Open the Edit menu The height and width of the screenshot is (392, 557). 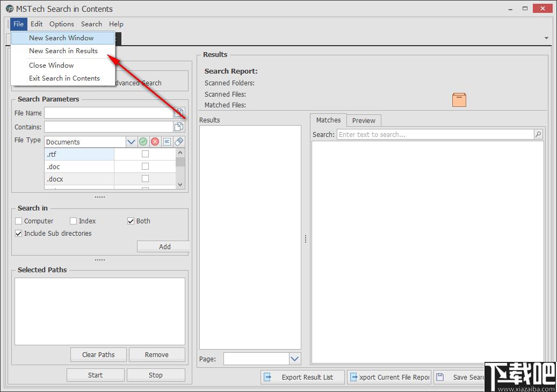point(37,24)
